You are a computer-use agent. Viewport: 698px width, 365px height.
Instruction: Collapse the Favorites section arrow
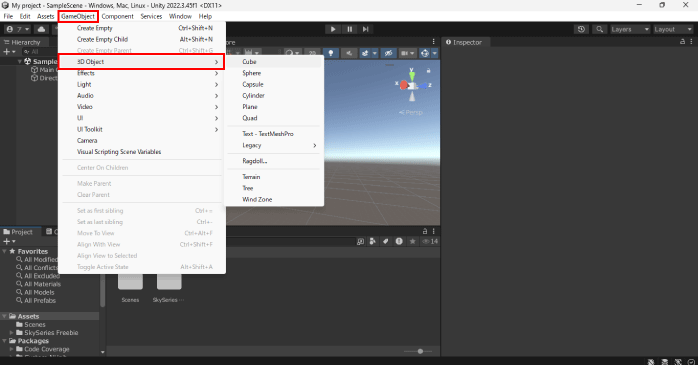(x=4, y=251)
